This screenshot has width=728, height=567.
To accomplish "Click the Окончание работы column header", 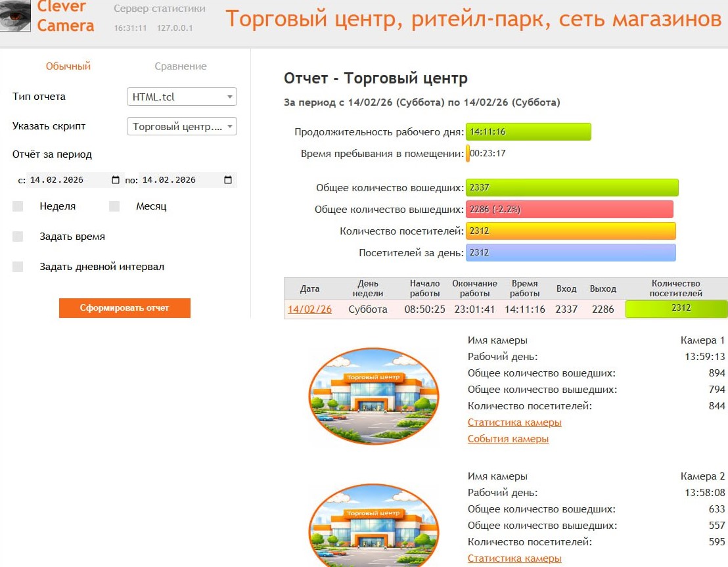I will 474,288.
